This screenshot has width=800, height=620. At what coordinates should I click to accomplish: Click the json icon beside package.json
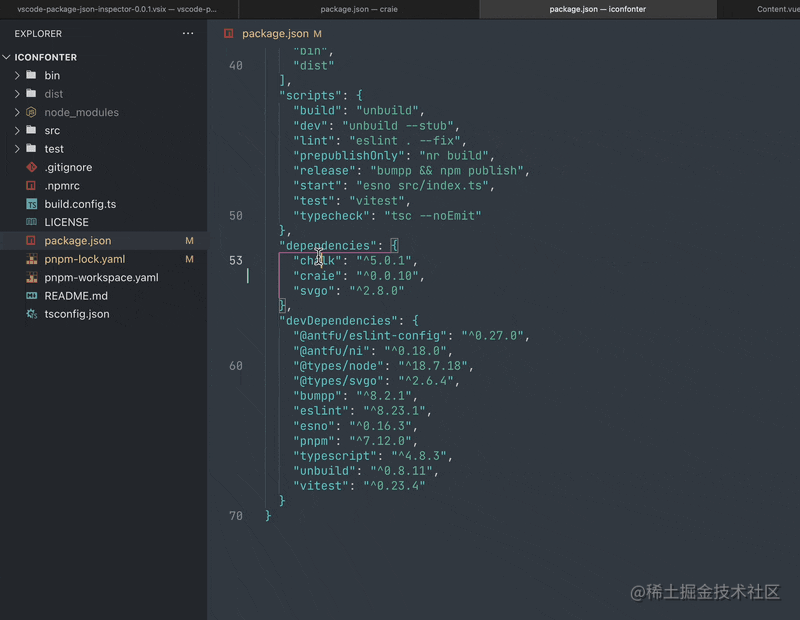pyautogui.click(x=31, y=240)
